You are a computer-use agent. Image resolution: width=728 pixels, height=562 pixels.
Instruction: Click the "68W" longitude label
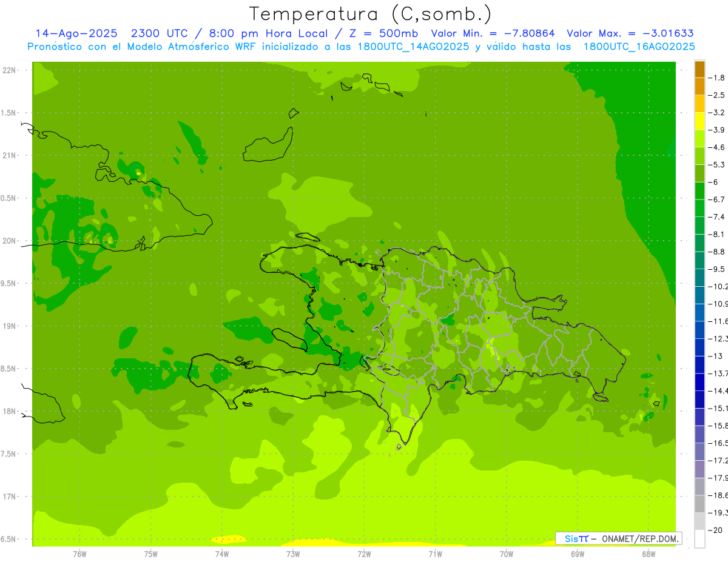(649, 554)
